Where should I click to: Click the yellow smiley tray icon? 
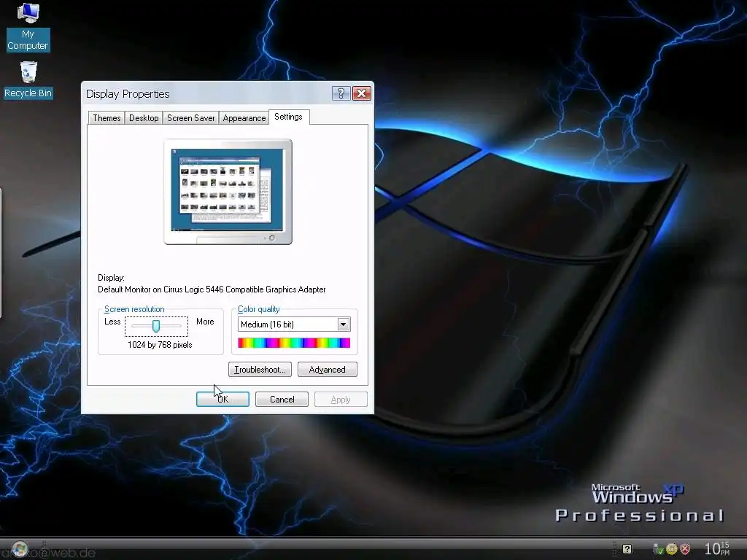point(672,550)
